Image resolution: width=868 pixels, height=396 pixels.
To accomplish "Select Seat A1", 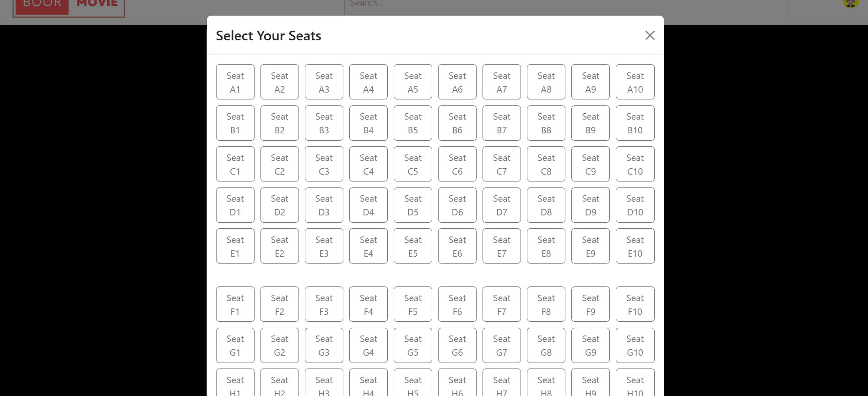I will 235,82.
